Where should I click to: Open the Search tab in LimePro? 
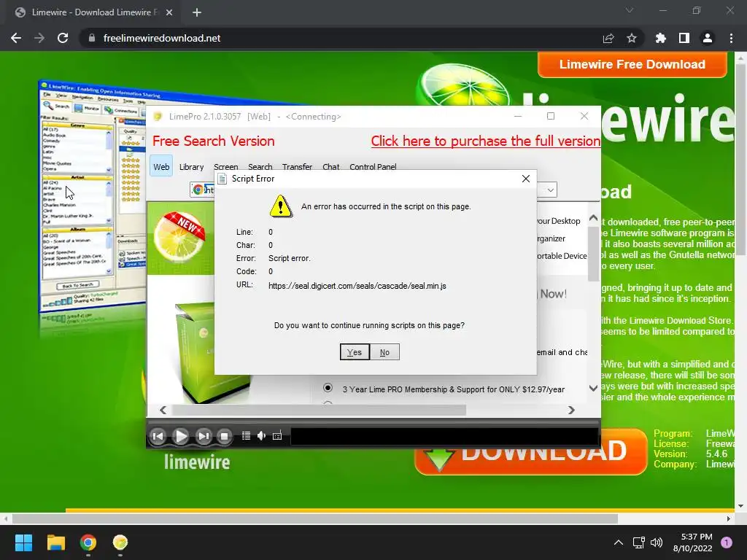[260, 167]
